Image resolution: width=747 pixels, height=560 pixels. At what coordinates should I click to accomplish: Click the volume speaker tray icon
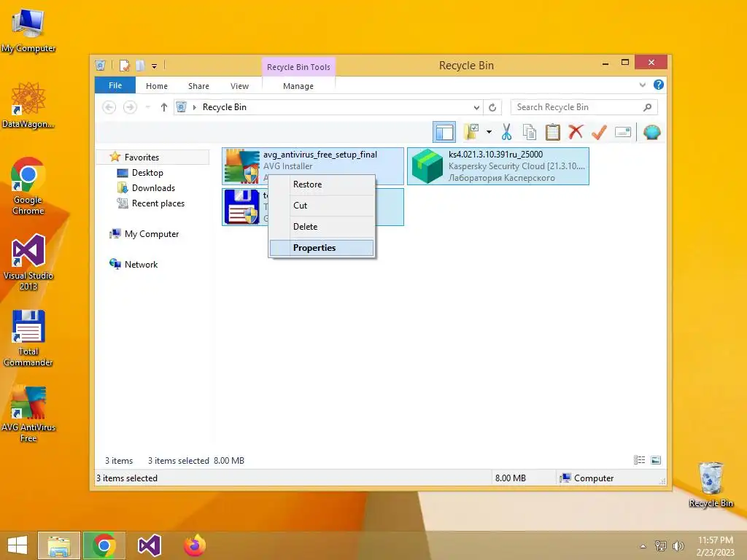tap(678, 546)
